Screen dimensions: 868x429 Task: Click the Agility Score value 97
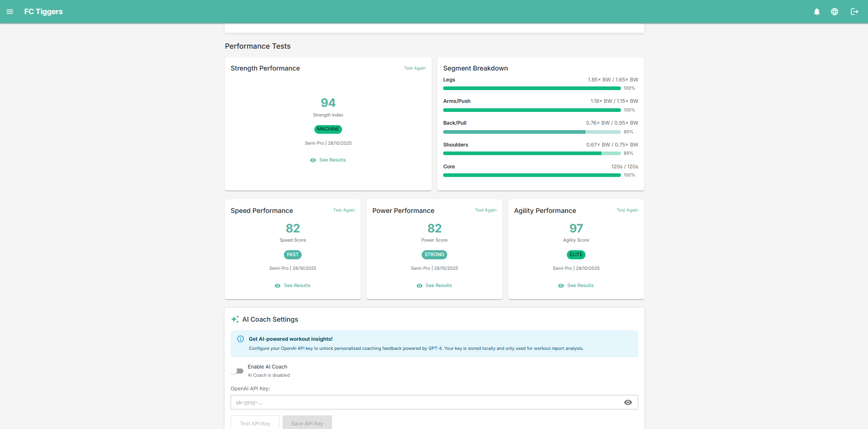click(x=576, y=228)
